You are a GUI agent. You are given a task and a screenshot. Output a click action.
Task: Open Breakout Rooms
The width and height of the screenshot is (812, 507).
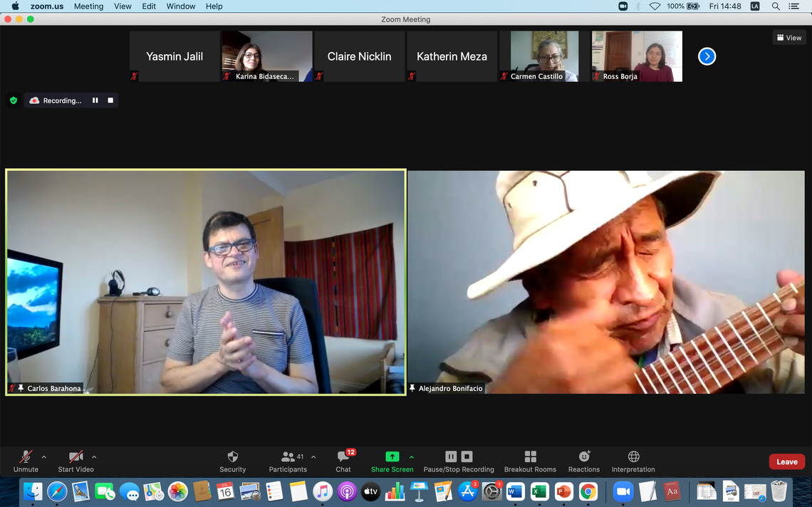(530, 457)
